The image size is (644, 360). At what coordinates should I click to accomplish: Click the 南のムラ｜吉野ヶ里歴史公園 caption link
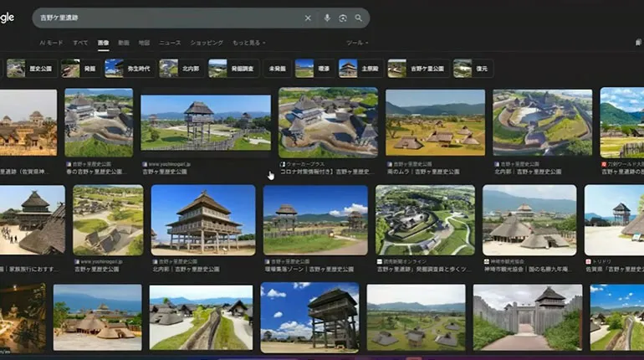coord(423,172)
